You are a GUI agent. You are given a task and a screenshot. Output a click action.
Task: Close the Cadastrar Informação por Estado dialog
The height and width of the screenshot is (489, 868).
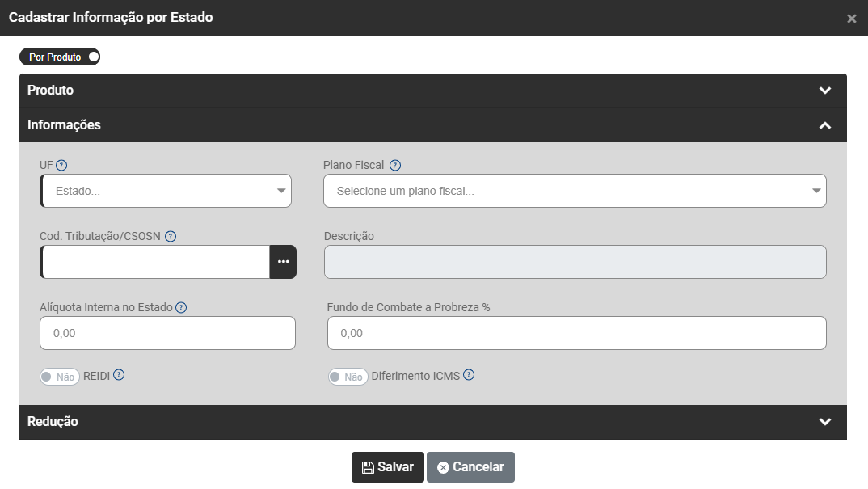(851, 19)
